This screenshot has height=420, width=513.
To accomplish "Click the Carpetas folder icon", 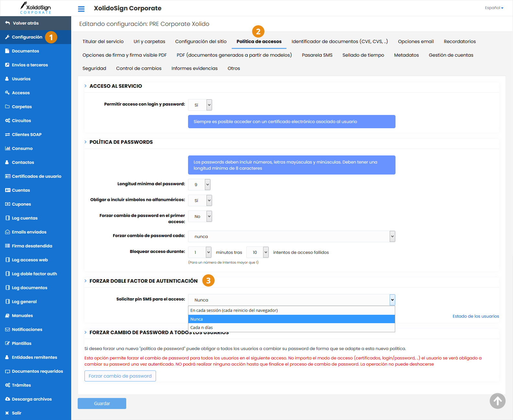I will 7,107.
